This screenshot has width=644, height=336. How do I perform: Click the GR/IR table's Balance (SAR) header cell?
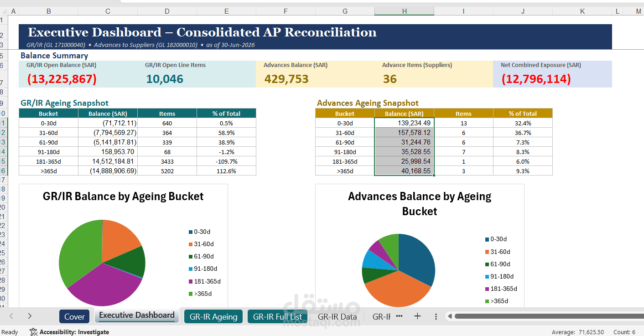tap(108, 114)
